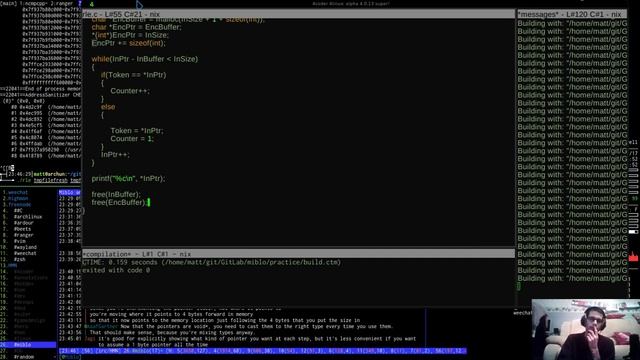Switch to tmux window 1:ncmpcpp

[34, 3]
